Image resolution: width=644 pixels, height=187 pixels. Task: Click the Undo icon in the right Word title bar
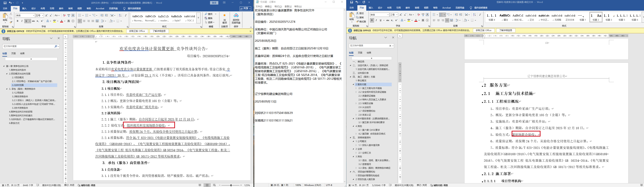pyautogui.click(x=357, y=2)
